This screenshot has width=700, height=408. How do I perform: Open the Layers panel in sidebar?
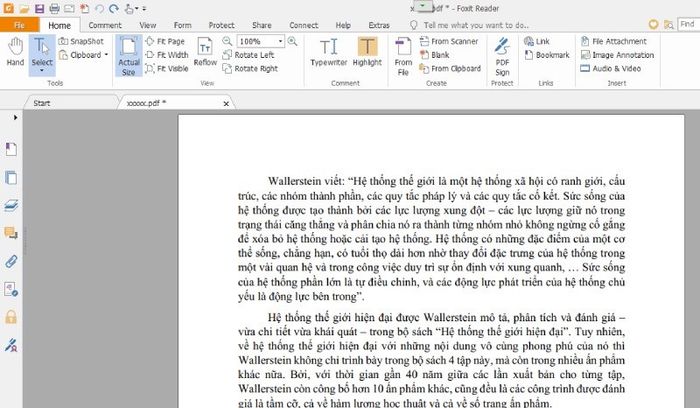tap(12, 205)
